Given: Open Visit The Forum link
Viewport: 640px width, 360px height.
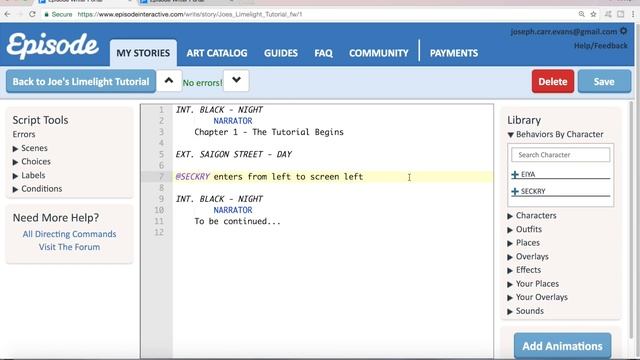Looking at the screenshot, I should click(x=69, y=247).
